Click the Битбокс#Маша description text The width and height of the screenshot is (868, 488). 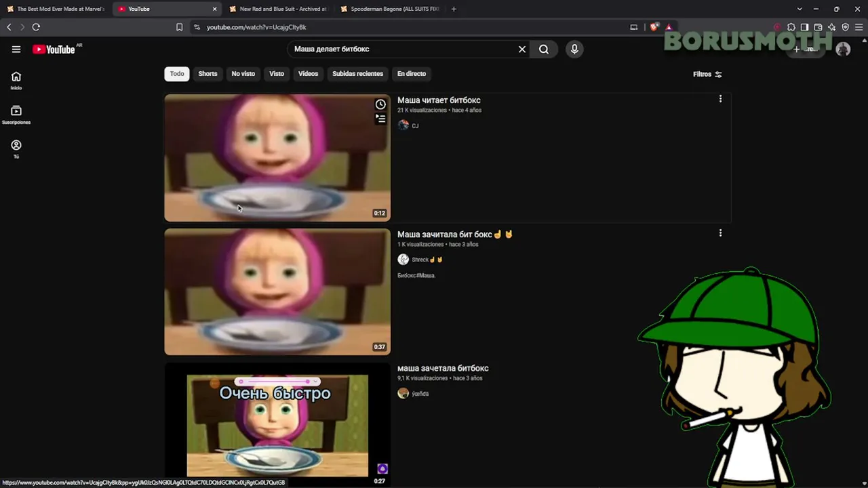click(416, 275)
